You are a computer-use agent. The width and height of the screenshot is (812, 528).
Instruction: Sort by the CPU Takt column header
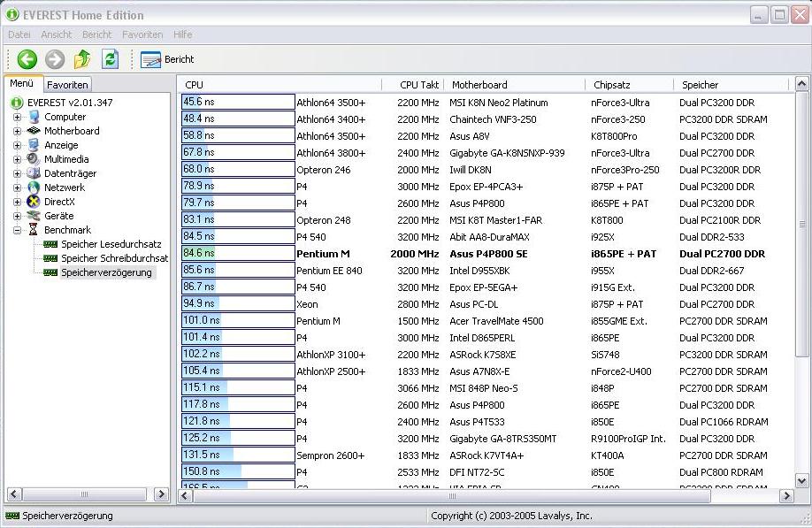412,85
